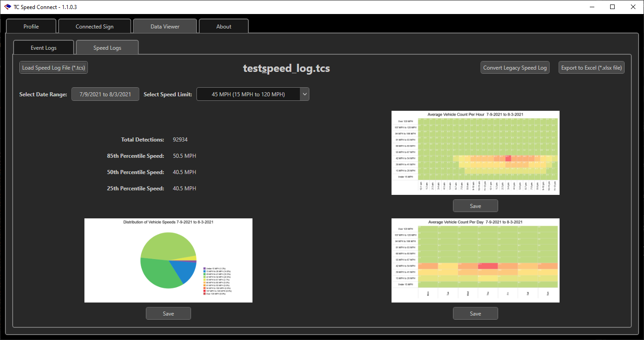
Task: Click the 85th Percentile Speed value 50.5 MPH
Action: coord(185,156)
